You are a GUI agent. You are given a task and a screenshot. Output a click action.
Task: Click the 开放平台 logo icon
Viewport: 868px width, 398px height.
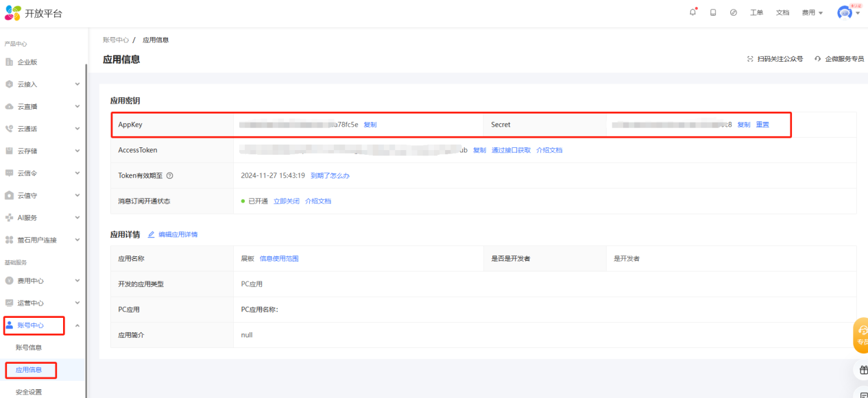point(13,12)
